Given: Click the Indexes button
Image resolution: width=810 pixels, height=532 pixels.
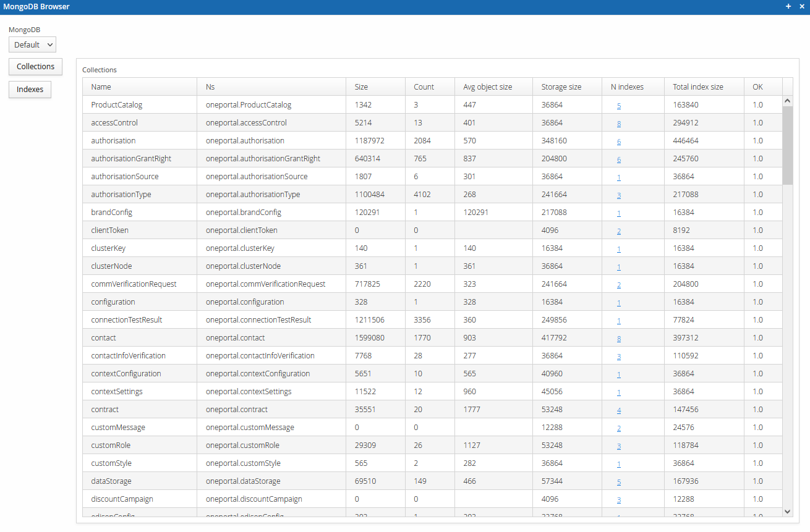Looking at the screenshot, I should (30, 90).
